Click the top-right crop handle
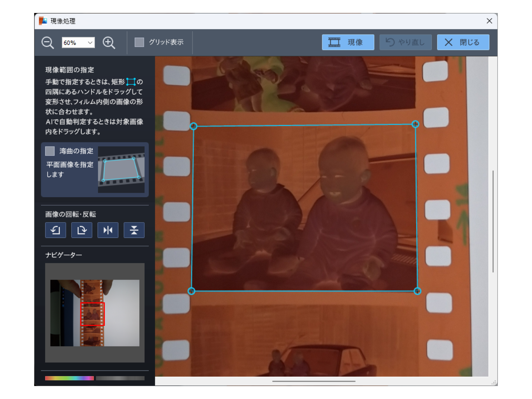Image resolution: width=532 pixels, height=399 pixels. tap(415, 124)
